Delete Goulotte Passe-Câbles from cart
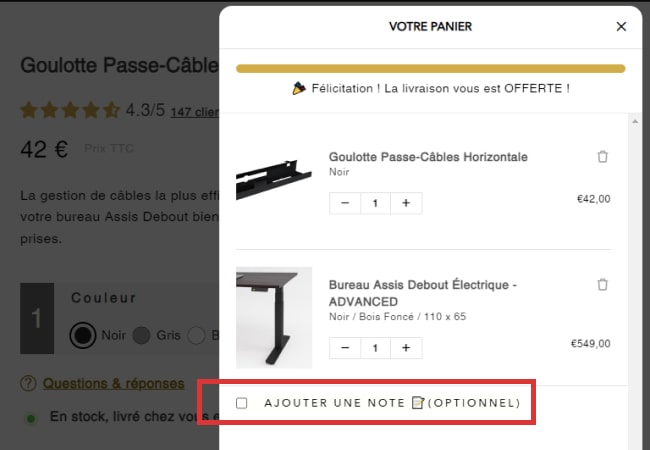 (602, 157)
